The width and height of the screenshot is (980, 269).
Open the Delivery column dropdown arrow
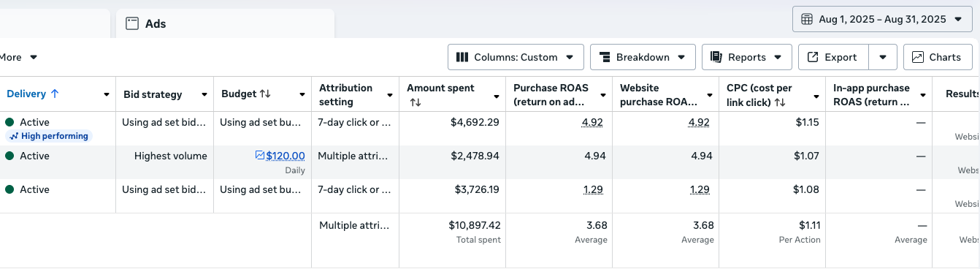(107, 95)
